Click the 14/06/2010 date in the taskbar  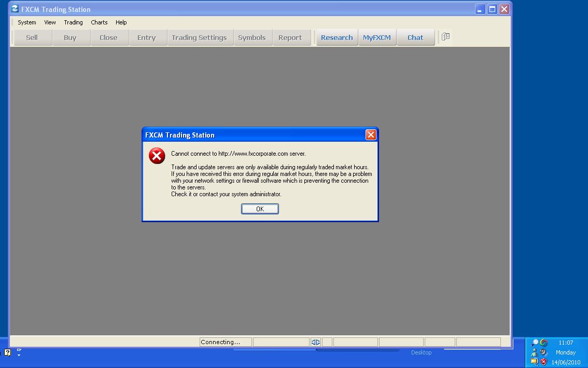(x=566, y=362)
